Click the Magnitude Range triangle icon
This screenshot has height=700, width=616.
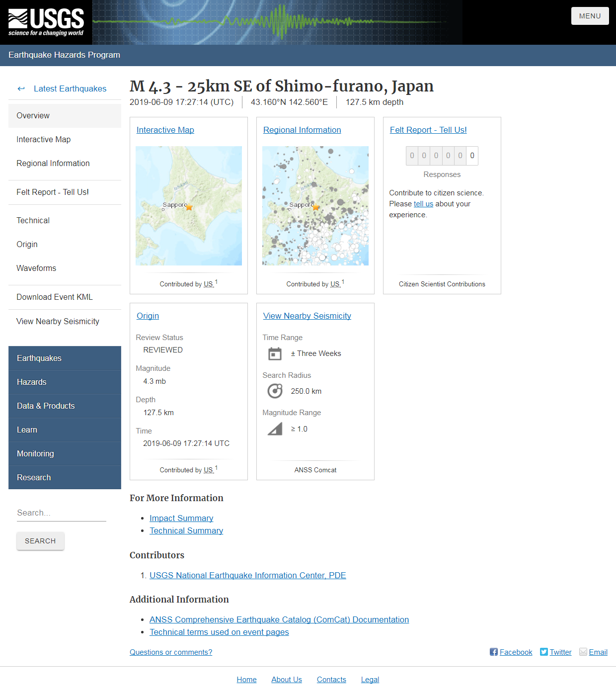coord(275,429)
